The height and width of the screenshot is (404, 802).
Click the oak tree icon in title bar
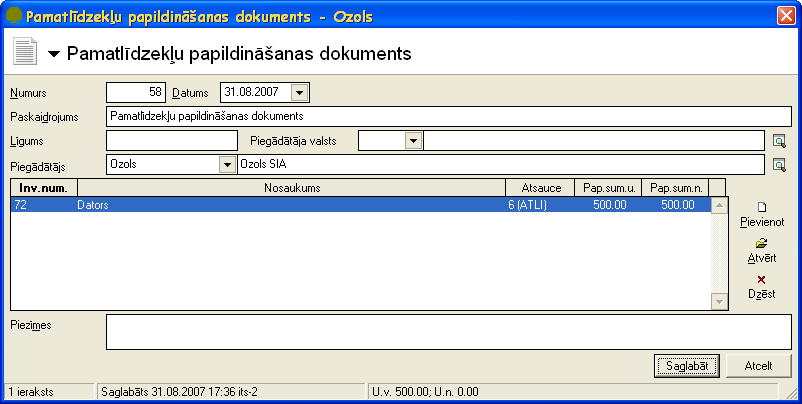pyautogui.click(x=14, y=16)
